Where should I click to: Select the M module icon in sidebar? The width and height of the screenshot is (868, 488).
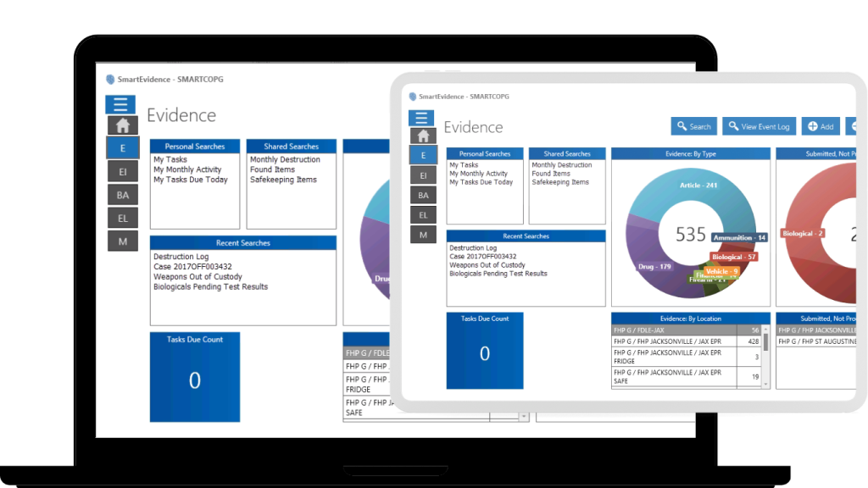(423, 234)
